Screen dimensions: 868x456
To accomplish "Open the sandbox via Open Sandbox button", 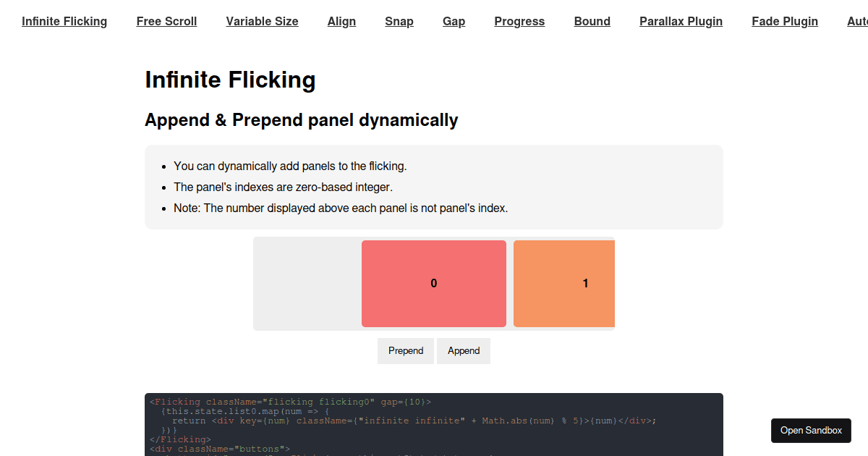I will [811, 430].
